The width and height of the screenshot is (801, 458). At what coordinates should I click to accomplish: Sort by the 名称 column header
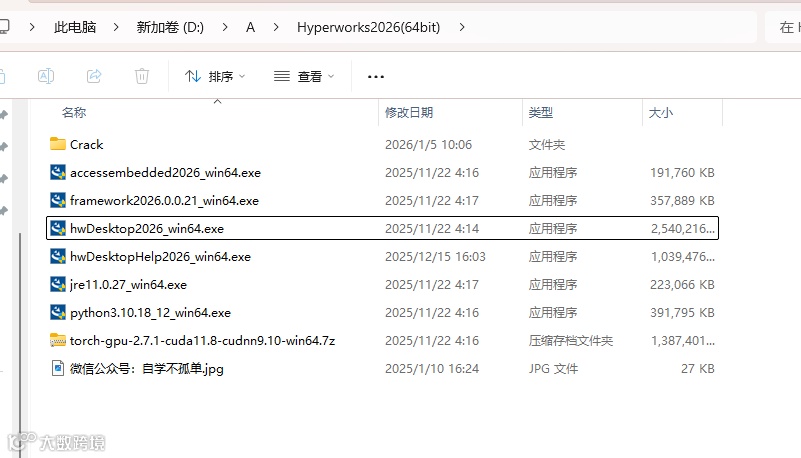point(74,112)
